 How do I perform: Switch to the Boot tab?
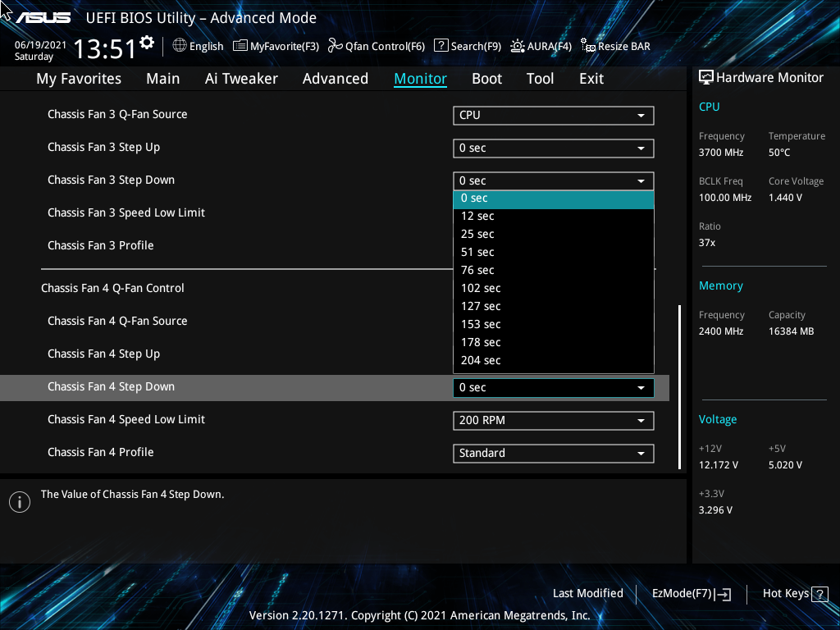coord(486,78)
